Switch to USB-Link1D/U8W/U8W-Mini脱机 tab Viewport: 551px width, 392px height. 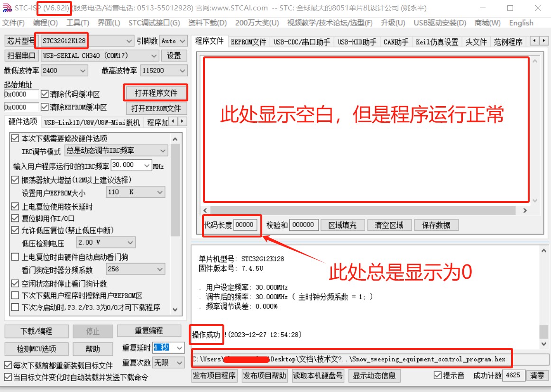[x=92, y=123]
